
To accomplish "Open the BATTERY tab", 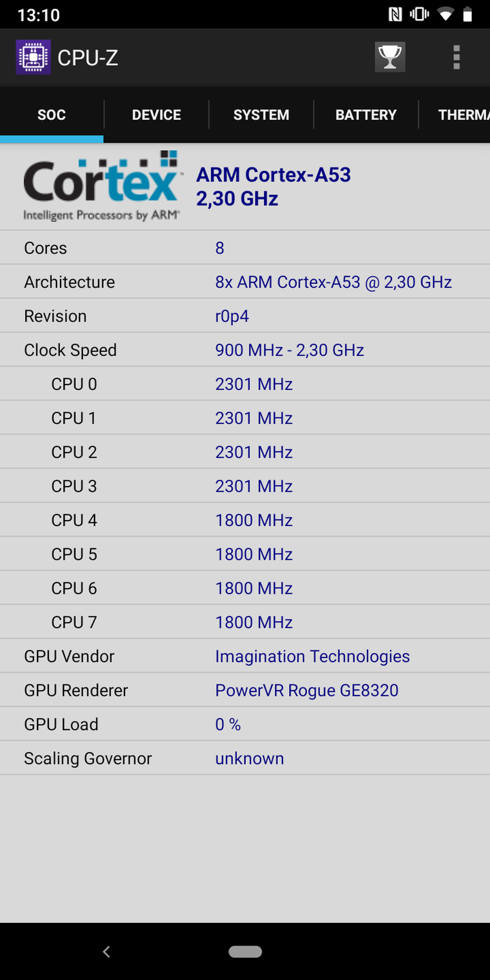I will 366,115.
